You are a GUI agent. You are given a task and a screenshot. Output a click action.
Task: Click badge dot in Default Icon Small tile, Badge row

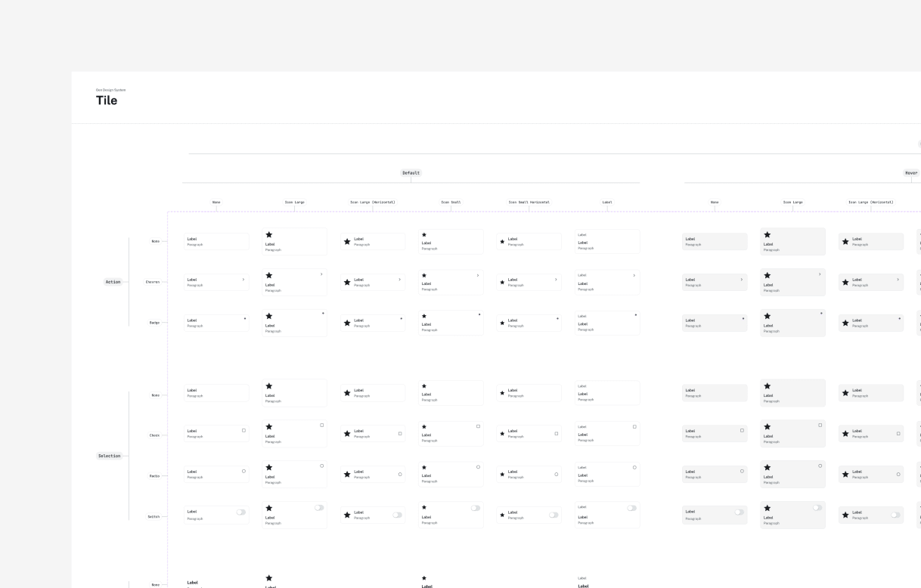[479, 314]
